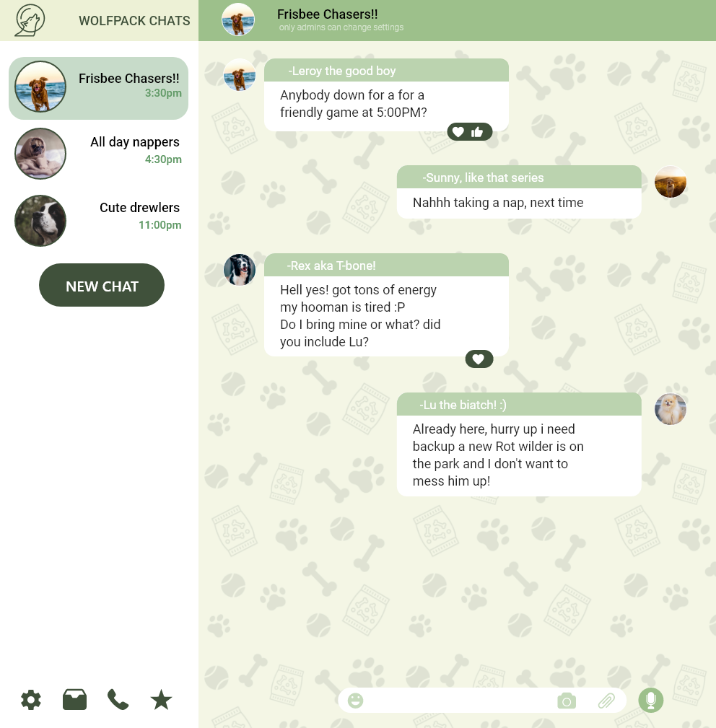
Task: Click Leroy's dog avatar beside his message
Action: 240,75
